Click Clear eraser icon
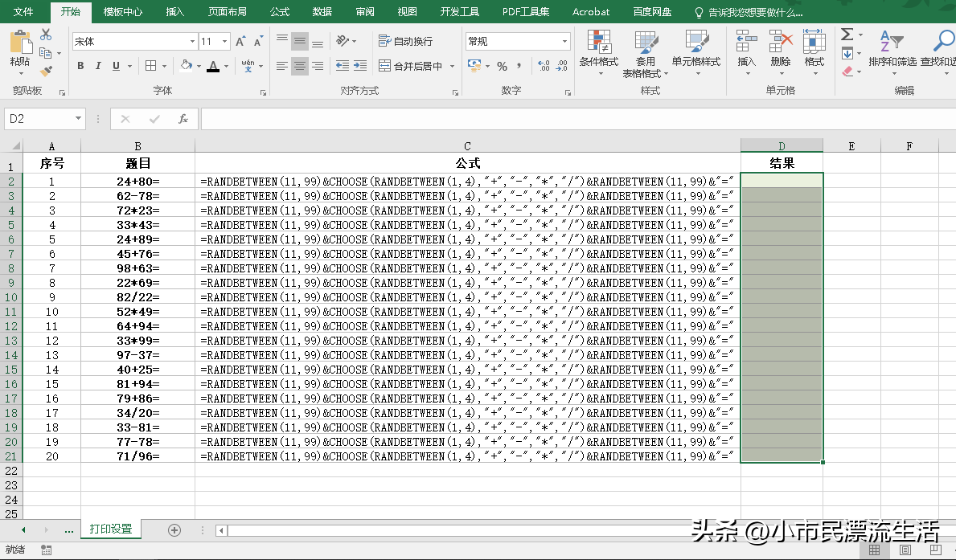Image resolution: width=956 pixels, height=560 pixels. [847, 72]
